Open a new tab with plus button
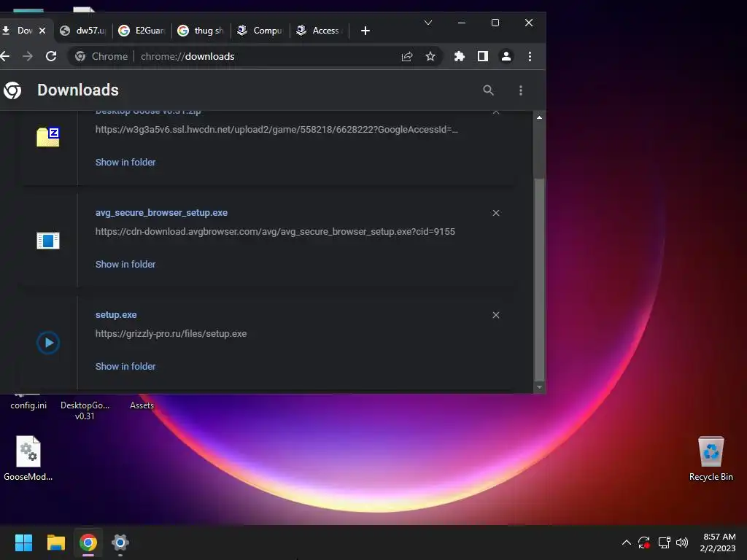This screenshot has width=747, height=560. point(365,31)
